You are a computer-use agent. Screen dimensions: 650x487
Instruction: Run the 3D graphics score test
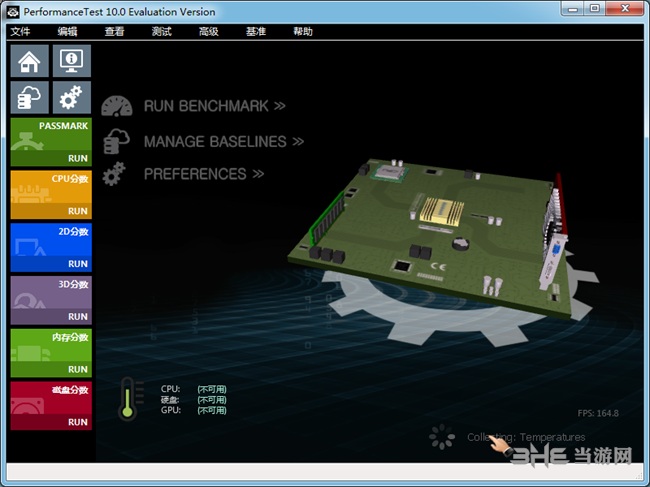[x=78, y=316]
